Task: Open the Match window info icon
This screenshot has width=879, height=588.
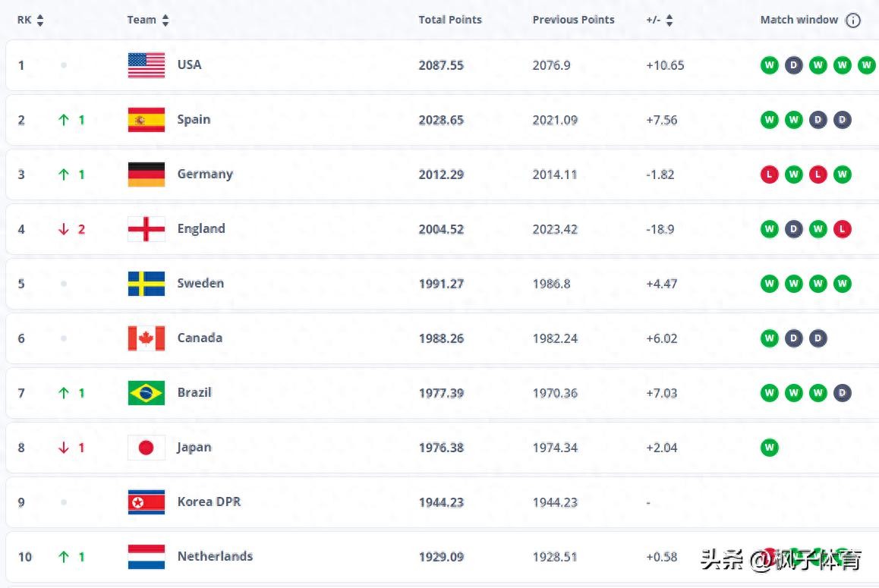Action: 853,20
